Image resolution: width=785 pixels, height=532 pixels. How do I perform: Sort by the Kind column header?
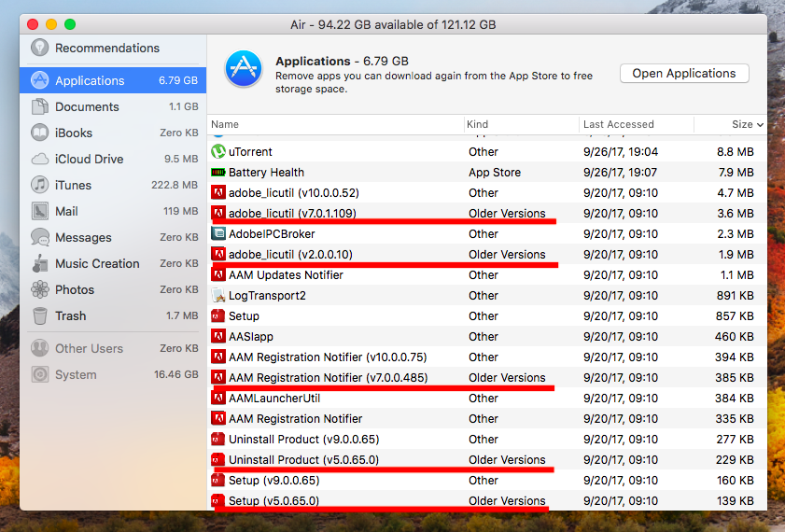click(521, 124)
